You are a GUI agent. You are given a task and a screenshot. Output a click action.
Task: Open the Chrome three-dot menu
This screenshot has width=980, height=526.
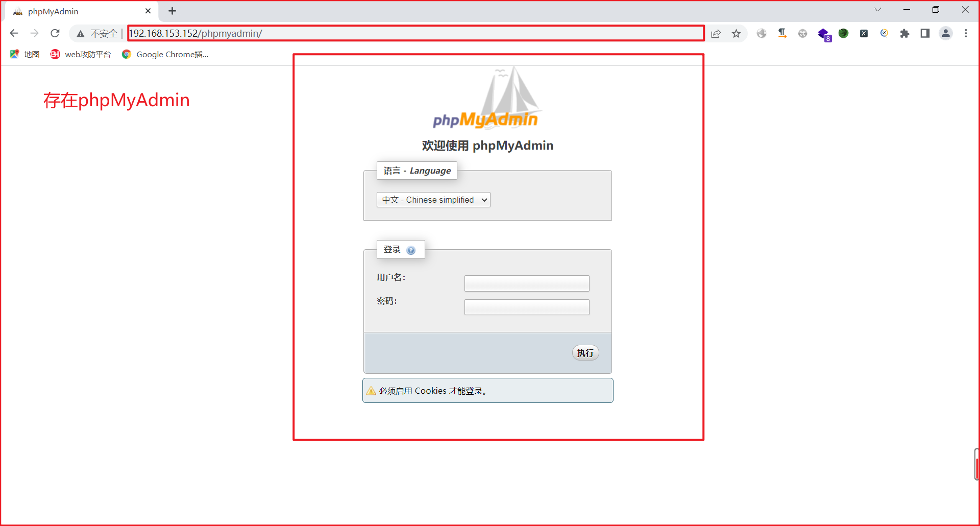click(x=966, y=33)
